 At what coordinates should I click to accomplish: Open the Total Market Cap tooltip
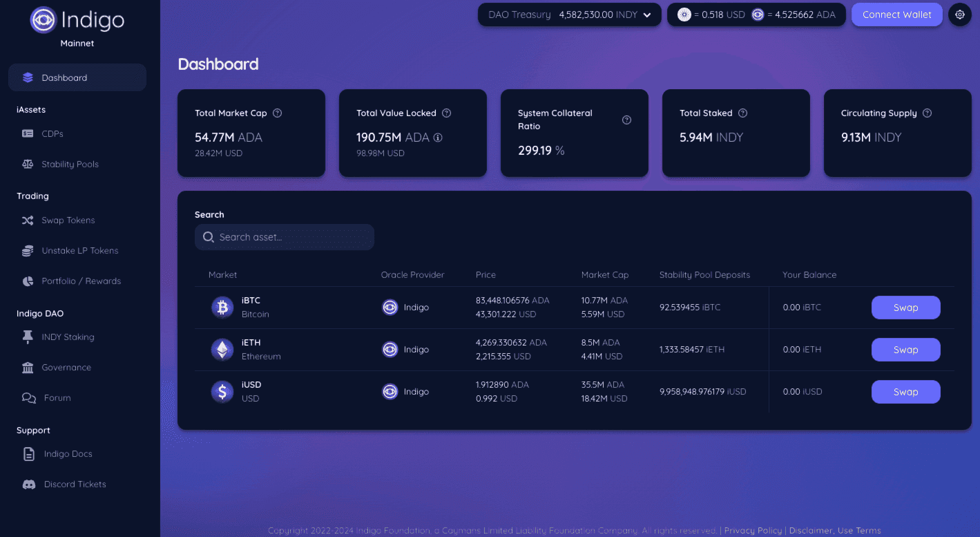coord(278,113)
